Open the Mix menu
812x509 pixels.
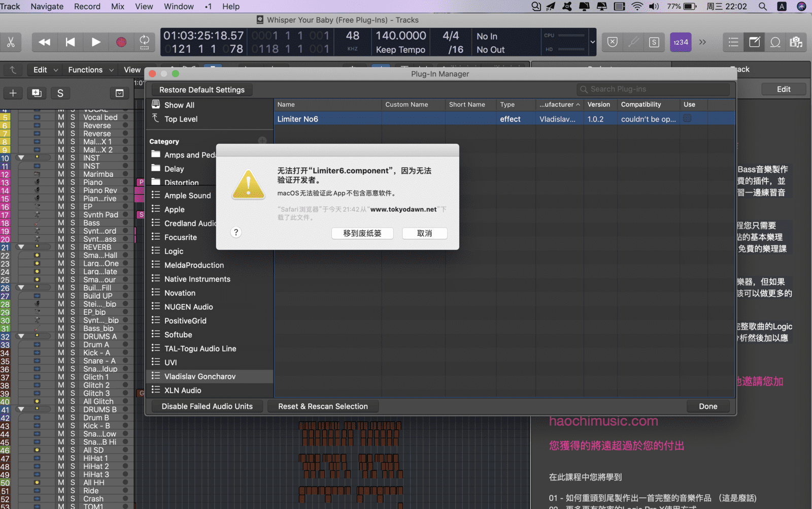[118, 6]
